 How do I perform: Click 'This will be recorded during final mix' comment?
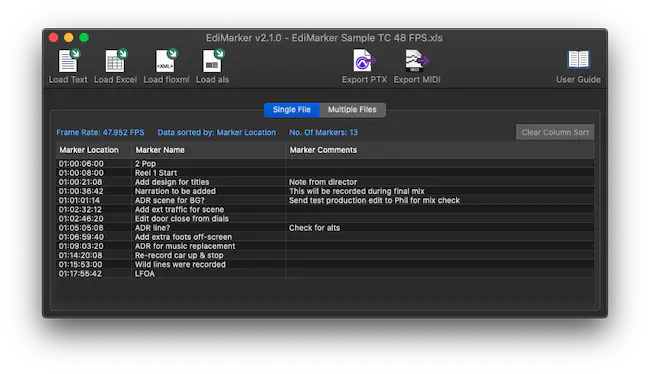(357, 191)
